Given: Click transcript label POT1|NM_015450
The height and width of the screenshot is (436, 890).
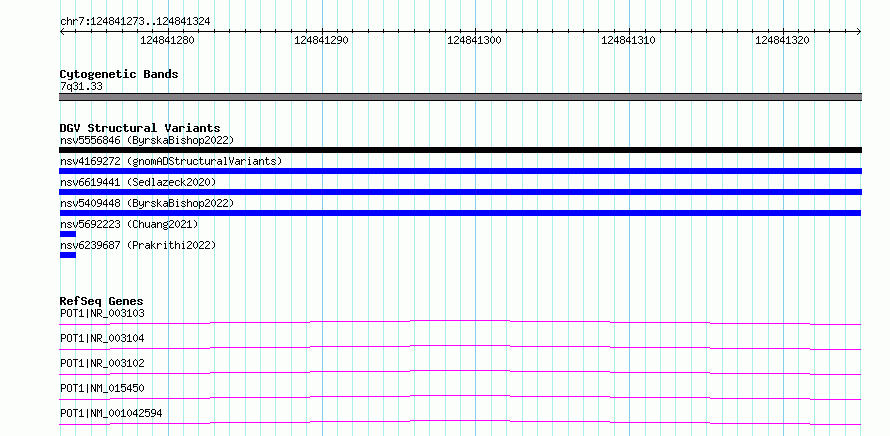Looking at the screenshot, I should (102, 388).
